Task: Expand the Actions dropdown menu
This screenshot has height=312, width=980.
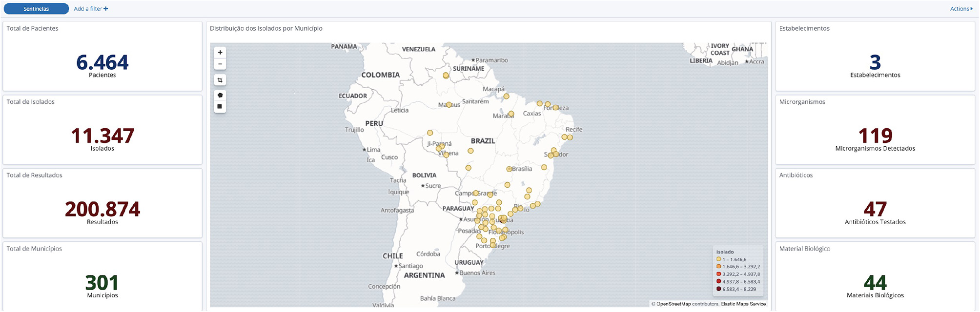Action: click(959, 9)
